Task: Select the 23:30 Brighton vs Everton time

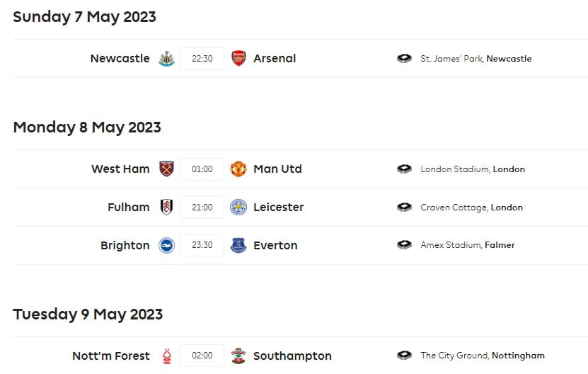Action: (202, 246)
